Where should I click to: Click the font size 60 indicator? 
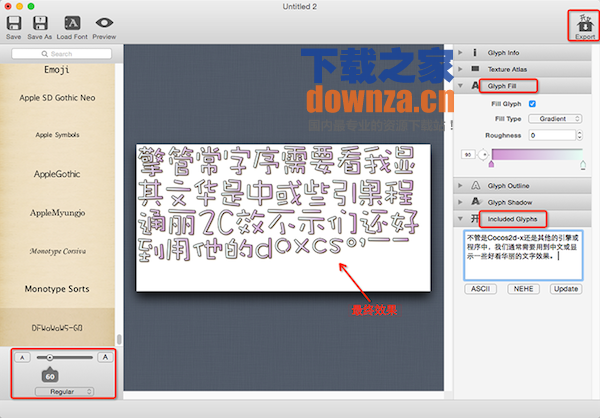pos(50,376)
